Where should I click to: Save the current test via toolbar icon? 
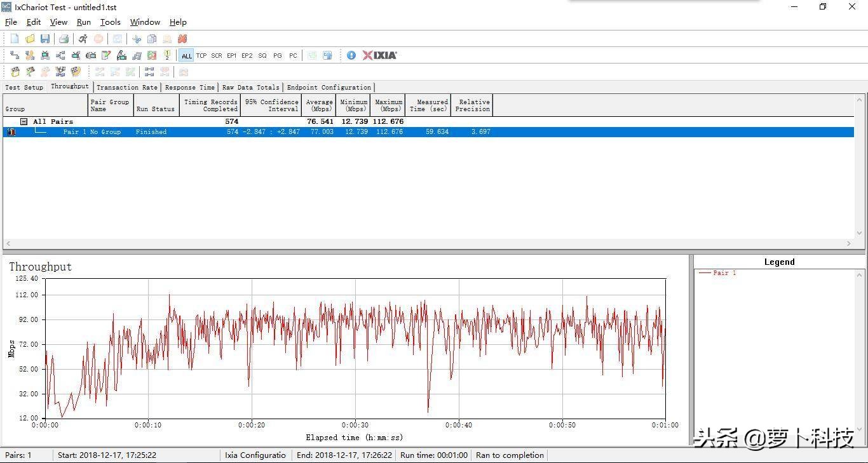click(x=45, y=39)
